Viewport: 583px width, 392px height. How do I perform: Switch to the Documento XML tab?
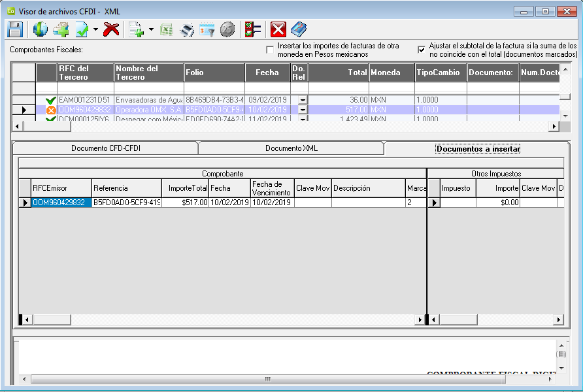pos(291,148)
